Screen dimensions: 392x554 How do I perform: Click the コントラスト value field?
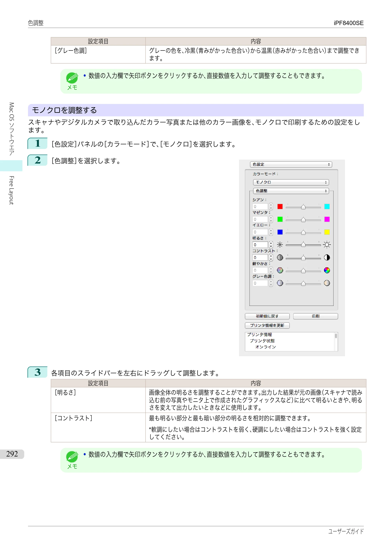pos(260,258)
